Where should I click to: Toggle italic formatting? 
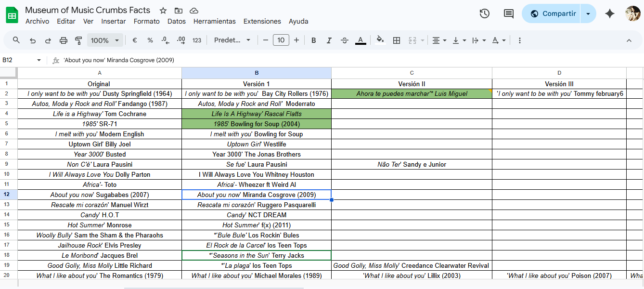tap(329, 40)
